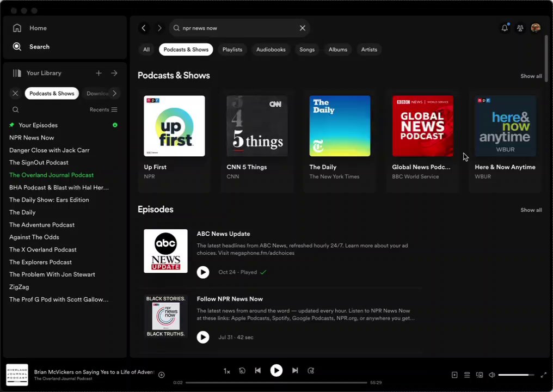The height and width of the screenshot is (392, 553).
Task: Skip forward 15 seconds
Action: click(x=311, y=370)
